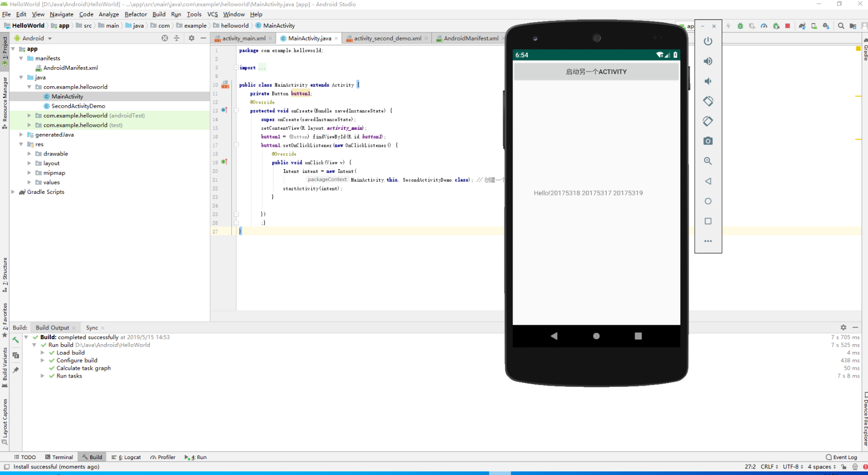Lower emulator volume with Volume Down icon
This screenshot has height=475, width=868.
(x=708, y=81)
